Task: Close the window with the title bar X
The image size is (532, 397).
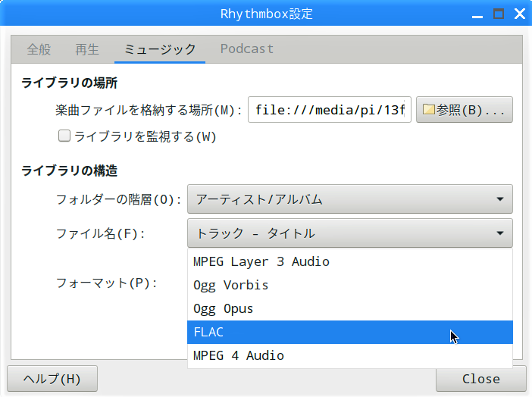Action: coord(519,14)
